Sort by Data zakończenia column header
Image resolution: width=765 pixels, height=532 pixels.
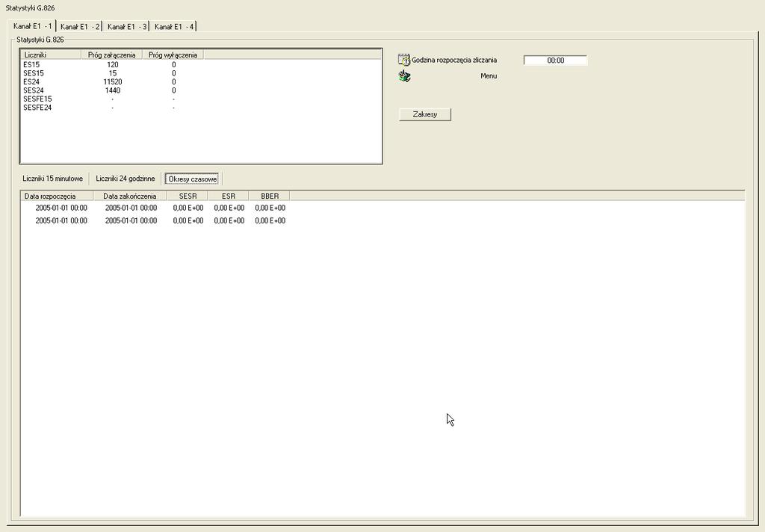[130, 196]
